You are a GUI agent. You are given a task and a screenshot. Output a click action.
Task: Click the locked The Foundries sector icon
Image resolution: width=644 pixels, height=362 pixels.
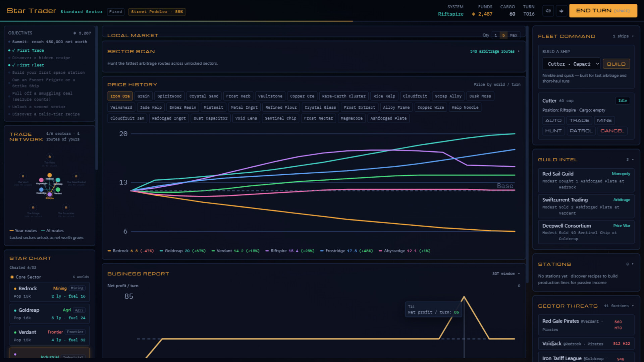pos(66,207)
